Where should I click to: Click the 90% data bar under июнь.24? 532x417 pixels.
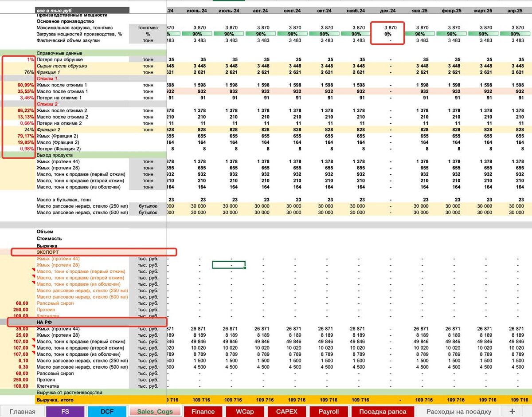(197, 34)
